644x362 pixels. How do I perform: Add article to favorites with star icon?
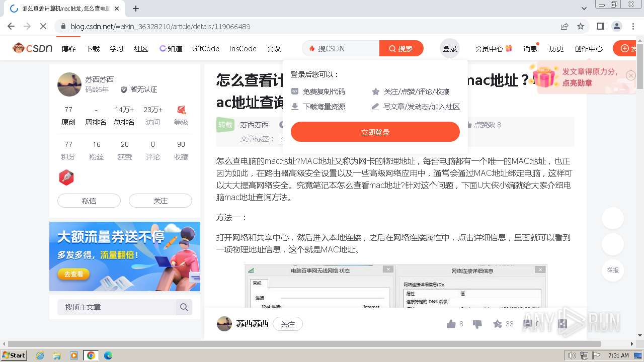coord(498,324)
